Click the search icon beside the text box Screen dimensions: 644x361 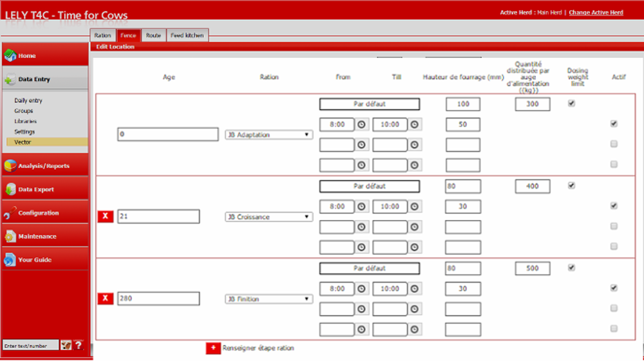66,346
